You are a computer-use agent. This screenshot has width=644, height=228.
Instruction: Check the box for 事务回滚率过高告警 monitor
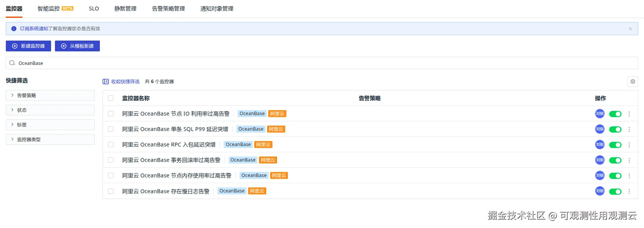(111, 160)
